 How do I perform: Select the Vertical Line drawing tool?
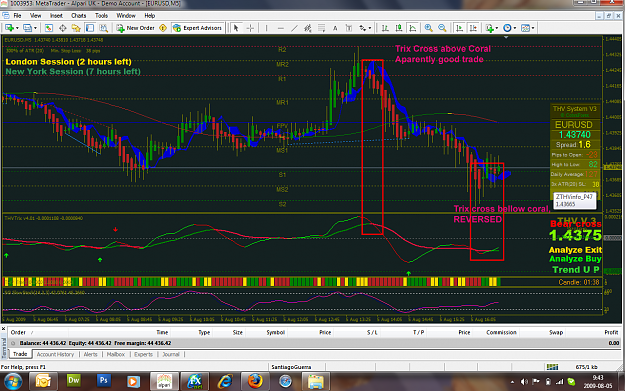click(266, 28)
